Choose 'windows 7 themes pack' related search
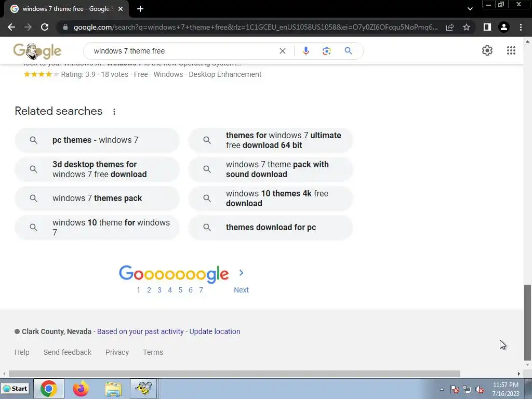 point(97,198)
